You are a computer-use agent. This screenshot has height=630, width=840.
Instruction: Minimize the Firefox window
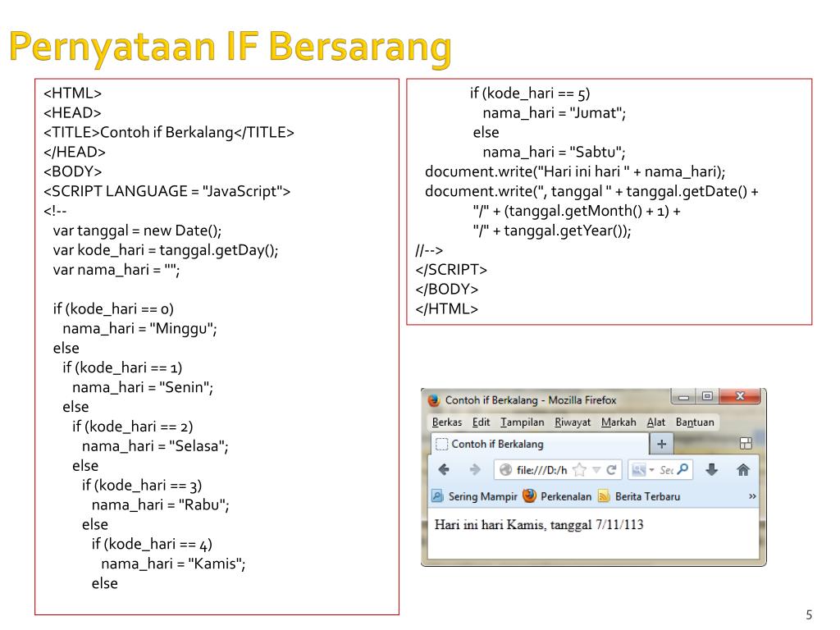[x=683, y=396]
